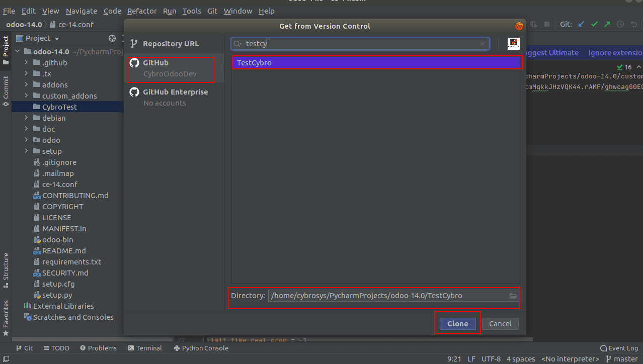Viewport: 643px width, 364px height.
Task: Click the Git update project arrow icon
Action: pyautogui.click(x=582, y=24)
